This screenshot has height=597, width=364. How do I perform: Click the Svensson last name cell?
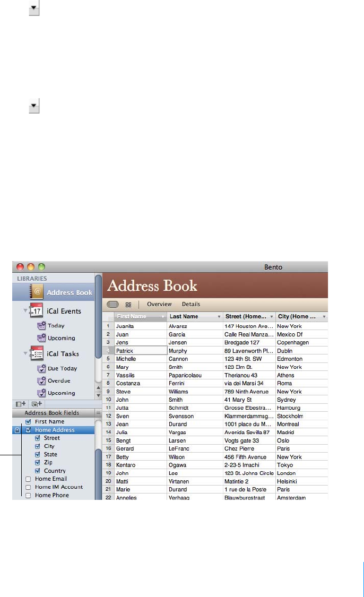[195, 416]
